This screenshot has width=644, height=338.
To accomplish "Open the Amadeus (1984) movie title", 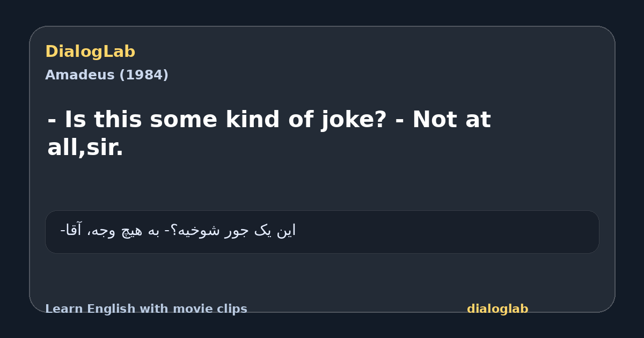I will [x=107, y=75].
